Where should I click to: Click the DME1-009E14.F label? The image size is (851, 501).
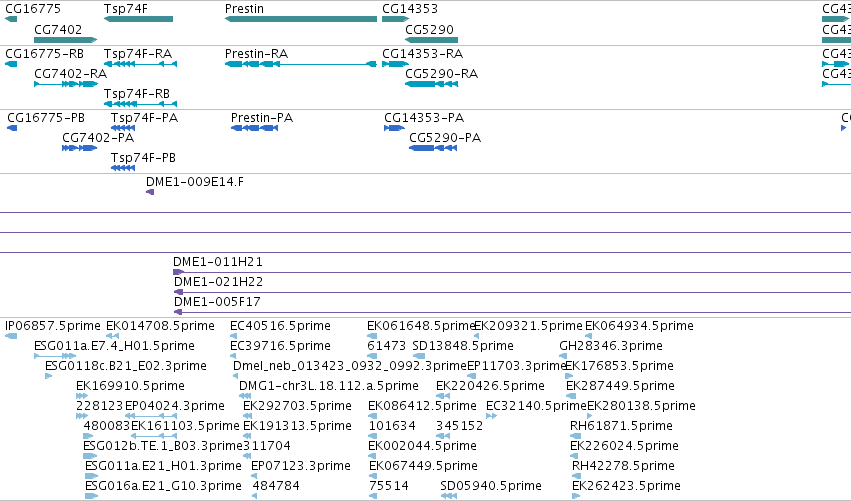click(195, 182)
